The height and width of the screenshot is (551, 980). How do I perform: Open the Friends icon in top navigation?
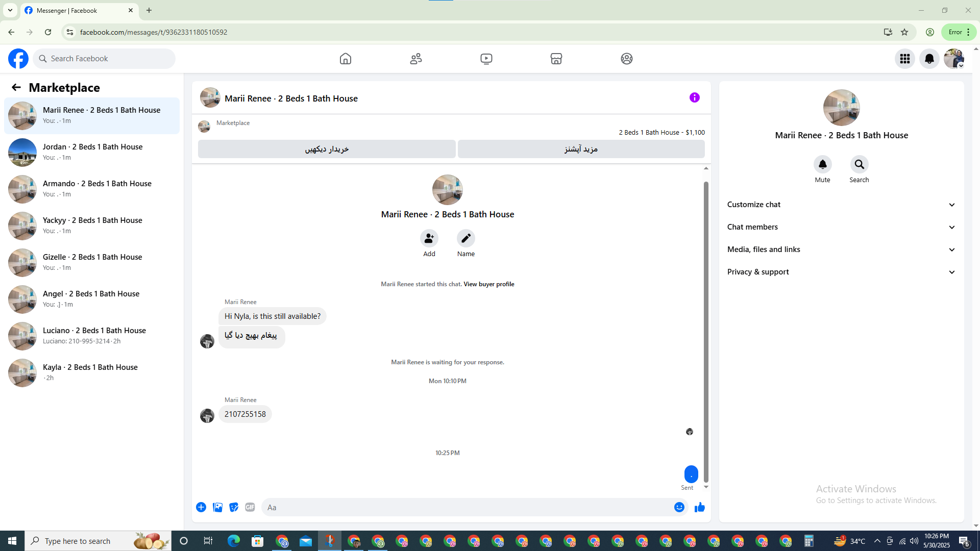(416, 59)
